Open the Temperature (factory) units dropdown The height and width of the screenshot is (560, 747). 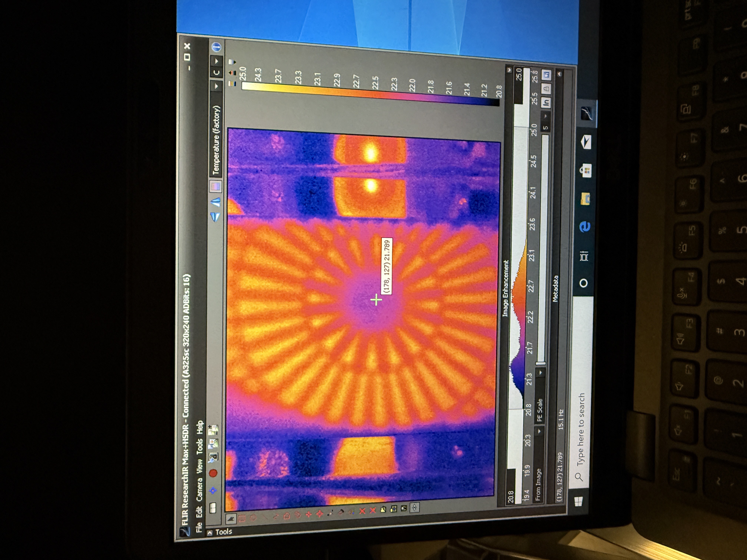click(x=216, y=129)
